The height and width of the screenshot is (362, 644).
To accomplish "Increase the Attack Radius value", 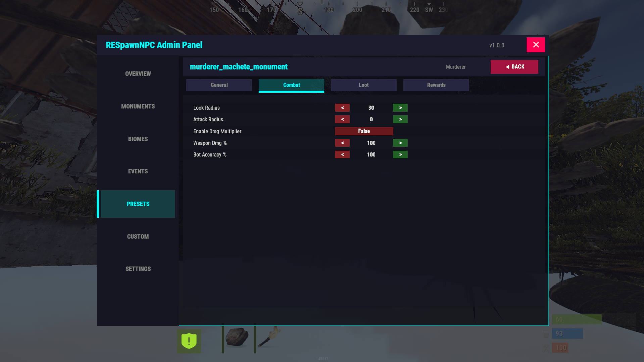I will pos(400,119).
